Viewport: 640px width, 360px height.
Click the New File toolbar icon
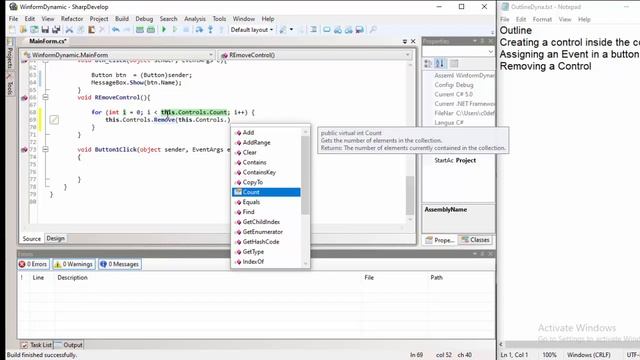tap(12, 29)
